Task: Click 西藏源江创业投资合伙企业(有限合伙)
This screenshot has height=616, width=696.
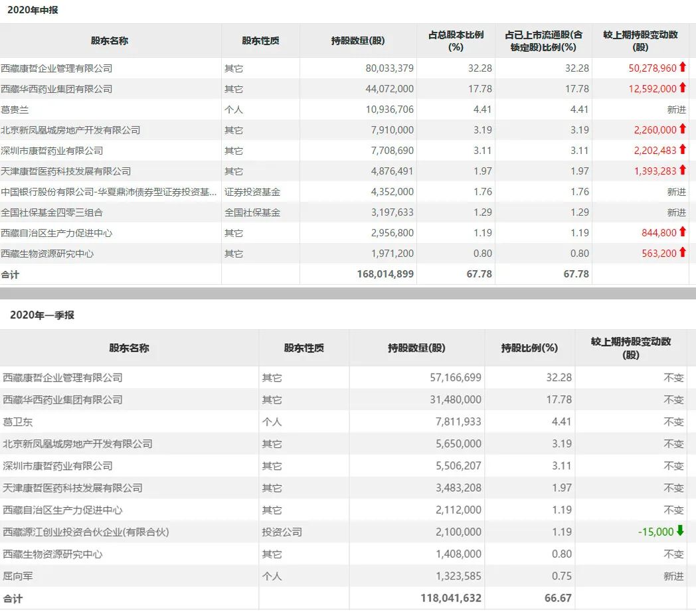Action: pos(86,532)
